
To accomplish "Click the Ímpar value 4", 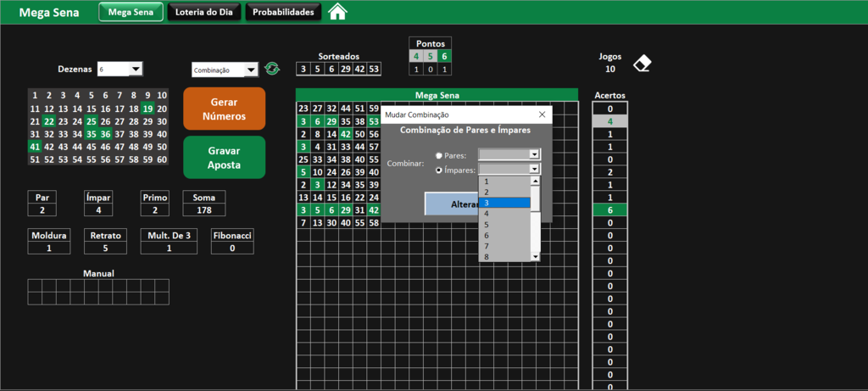I will (98, 209).
